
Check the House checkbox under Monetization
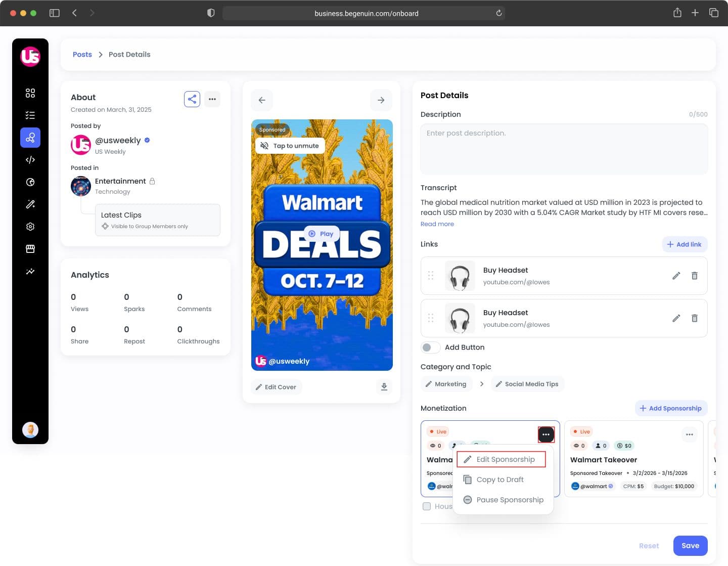click(x=427, y=506)
